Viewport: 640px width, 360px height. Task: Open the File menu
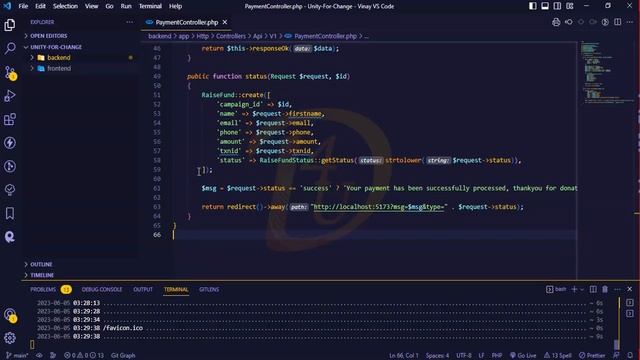[x=23, y=6]
